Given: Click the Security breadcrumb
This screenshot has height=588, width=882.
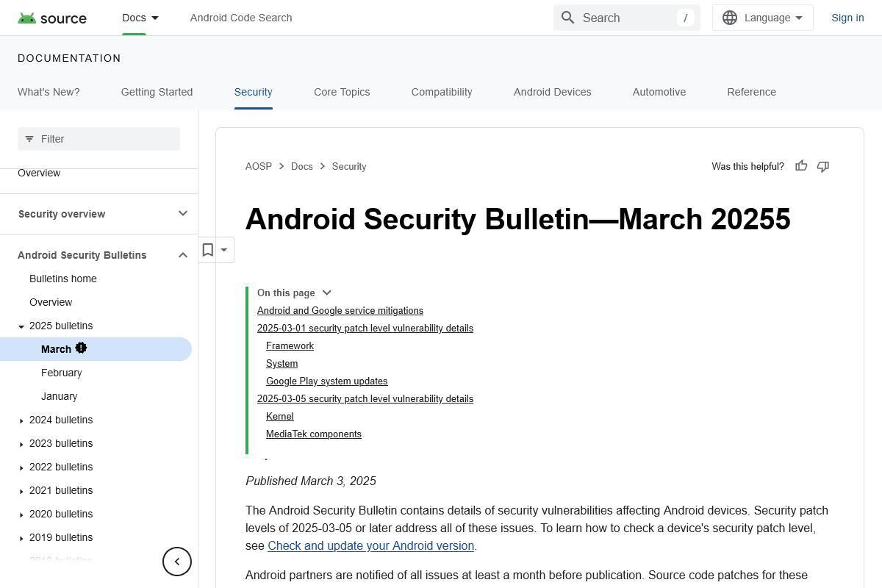Looking at the screenshot, I should point(349,166).
